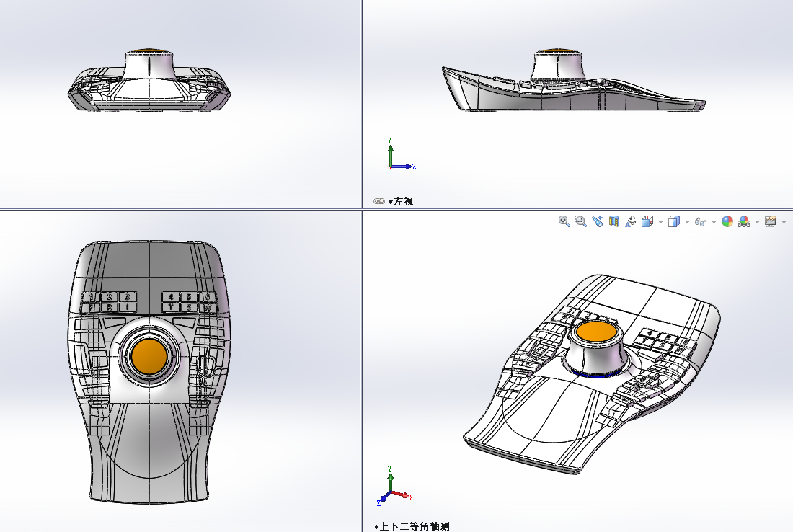Select the Section View tool
793x532 pixels.
click(613, 221)
